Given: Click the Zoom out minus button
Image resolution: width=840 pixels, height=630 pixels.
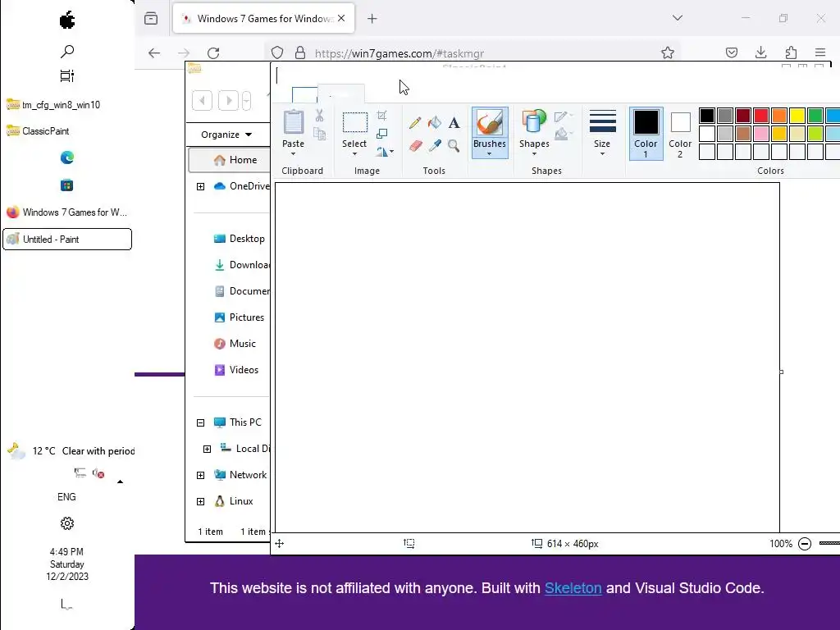Looking at the screenshot, I should [804, 544].
